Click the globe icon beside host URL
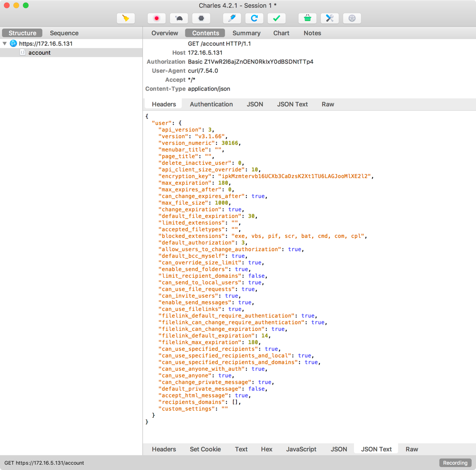 13,44
